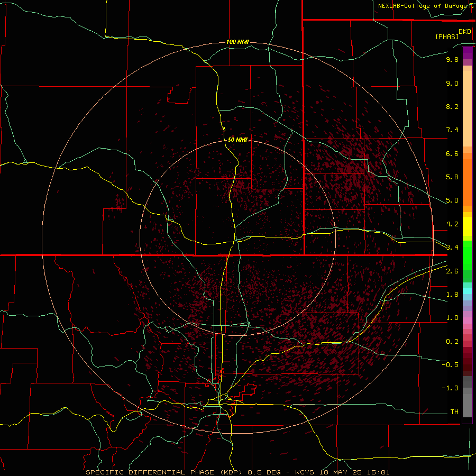Click the purple segment at color bar top

(x=467, y=53)
